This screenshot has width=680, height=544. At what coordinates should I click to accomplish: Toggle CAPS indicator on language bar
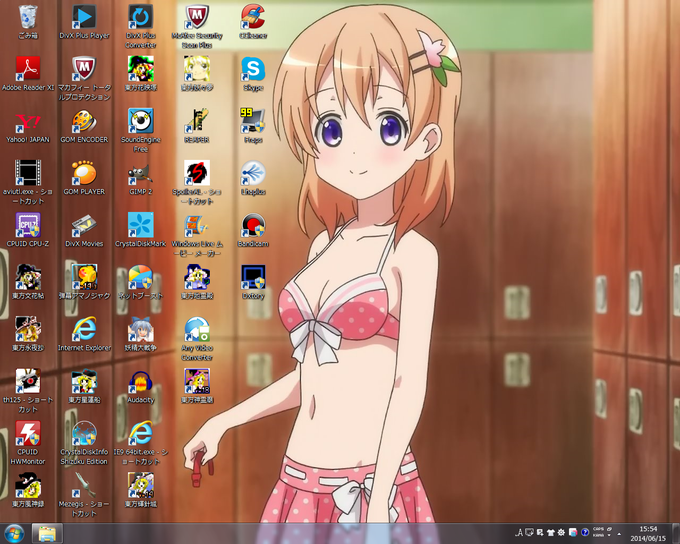(x=598, y=529)
